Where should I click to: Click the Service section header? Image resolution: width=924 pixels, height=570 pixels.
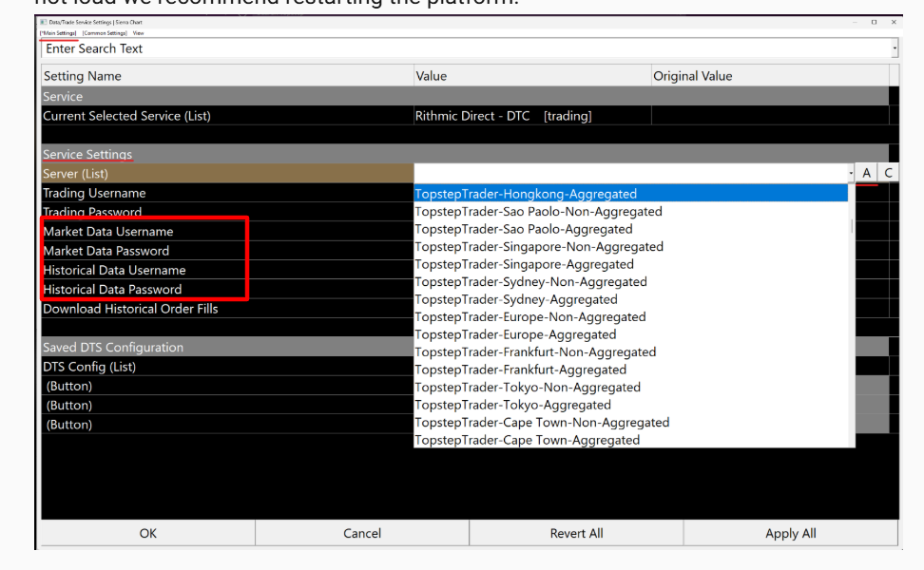[465, 97]
